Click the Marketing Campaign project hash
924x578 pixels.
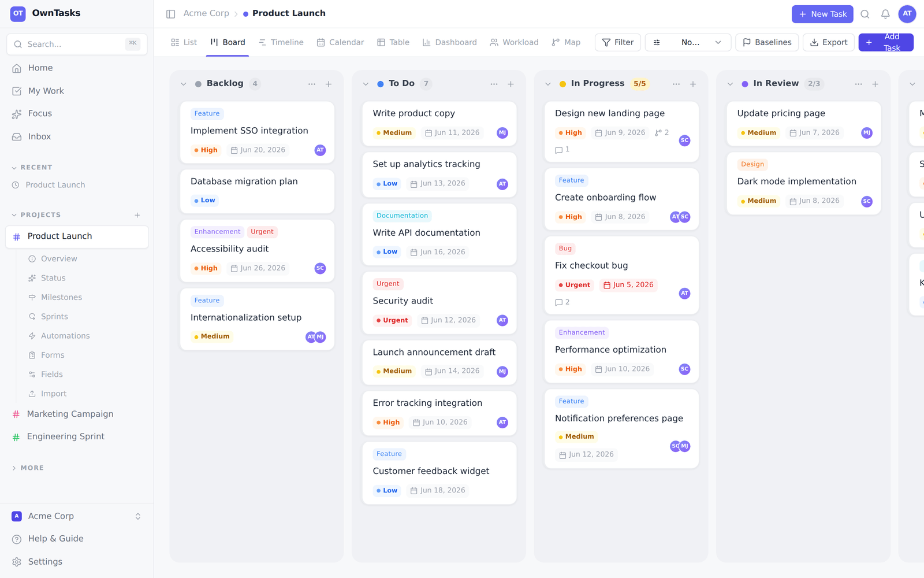point(16,414)
